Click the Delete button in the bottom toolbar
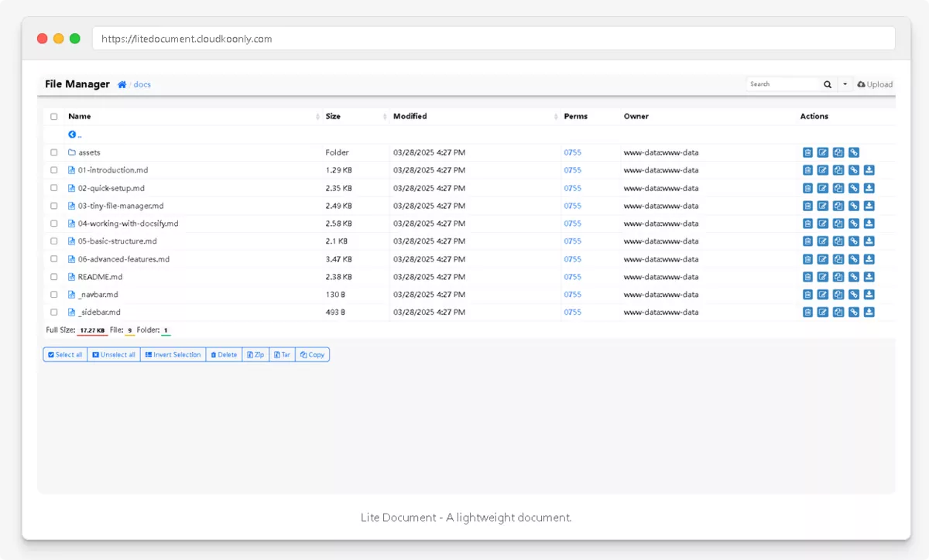The height and width of the screenshot is (560, 929). coord(224,355)
